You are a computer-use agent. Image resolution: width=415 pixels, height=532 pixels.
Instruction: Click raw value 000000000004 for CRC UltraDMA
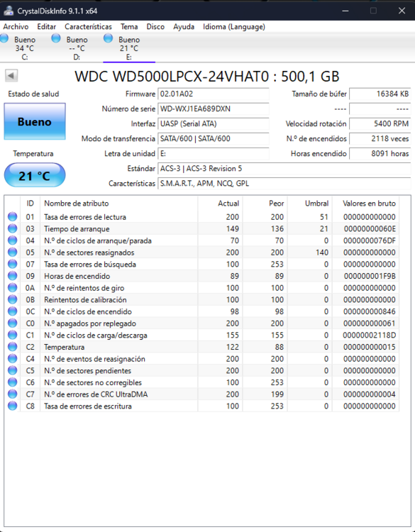tap(369, 394)
